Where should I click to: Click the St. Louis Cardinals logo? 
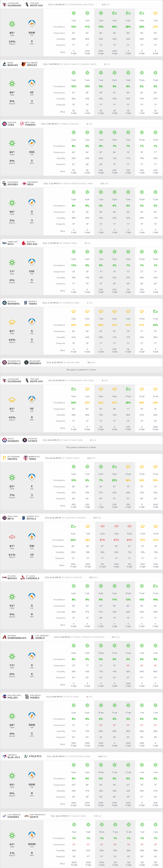click(22, 577)
